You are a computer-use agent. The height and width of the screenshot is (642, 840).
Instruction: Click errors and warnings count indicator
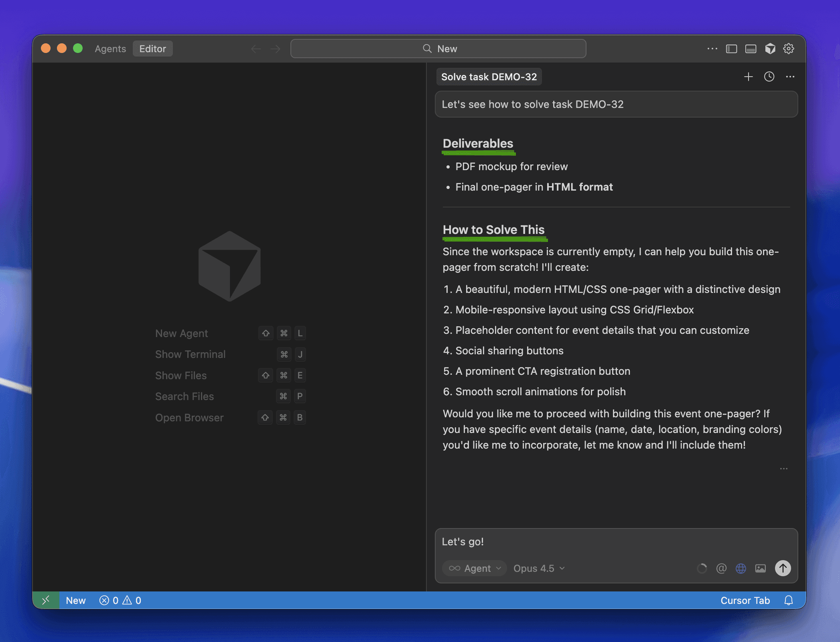pyautogui.click(x=120, y=600)
